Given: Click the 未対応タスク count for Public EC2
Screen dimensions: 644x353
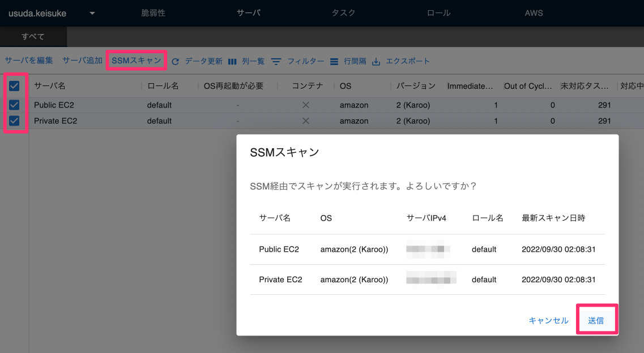Looking at the screenshot, I should (604, 105).
